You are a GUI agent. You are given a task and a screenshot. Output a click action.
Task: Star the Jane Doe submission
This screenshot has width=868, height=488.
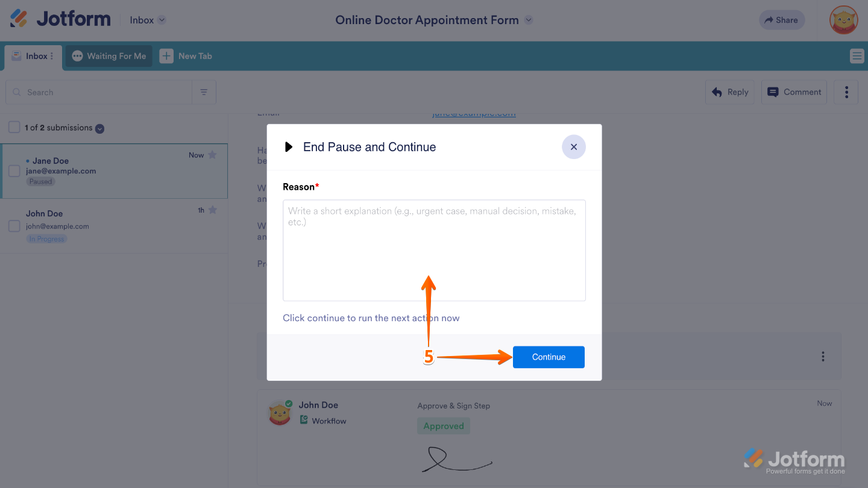point(212,154)
